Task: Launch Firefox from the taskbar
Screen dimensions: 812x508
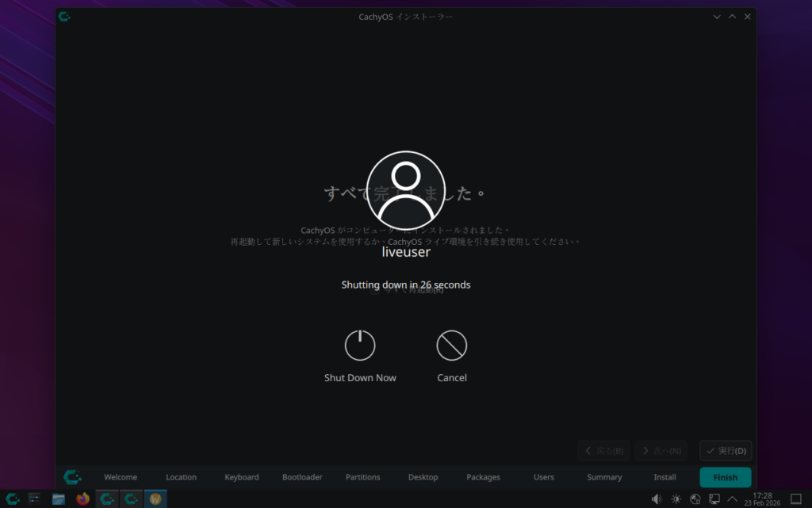Action: click(x=82, y=498)
